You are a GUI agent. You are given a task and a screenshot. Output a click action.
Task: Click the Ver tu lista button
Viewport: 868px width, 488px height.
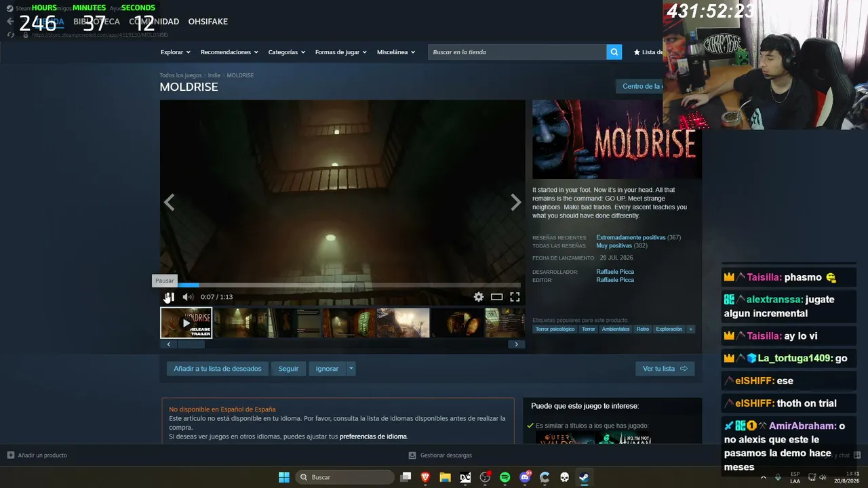point(665,369)
